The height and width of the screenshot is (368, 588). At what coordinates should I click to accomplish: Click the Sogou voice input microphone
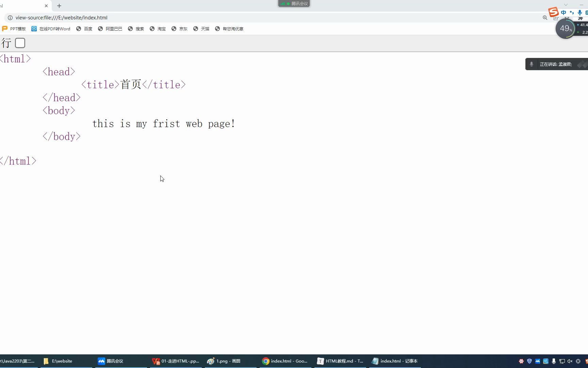580,13
